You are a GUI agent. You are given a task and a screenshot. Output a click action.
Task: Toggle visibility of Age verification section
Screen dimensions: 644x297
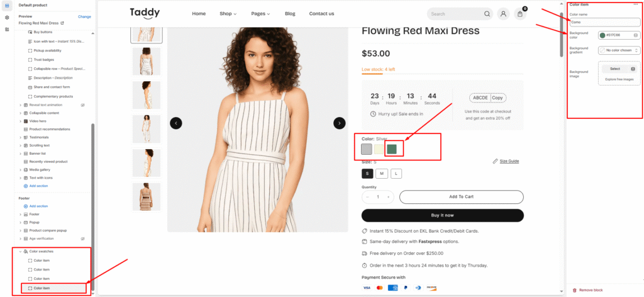point(83,238)
